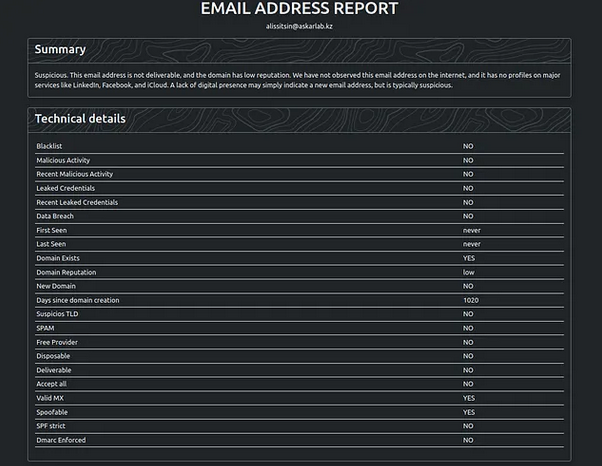Click the Valid MX value 'YES'
The height and width of the screenshot is (466, 602).
(x=469, y=398)
